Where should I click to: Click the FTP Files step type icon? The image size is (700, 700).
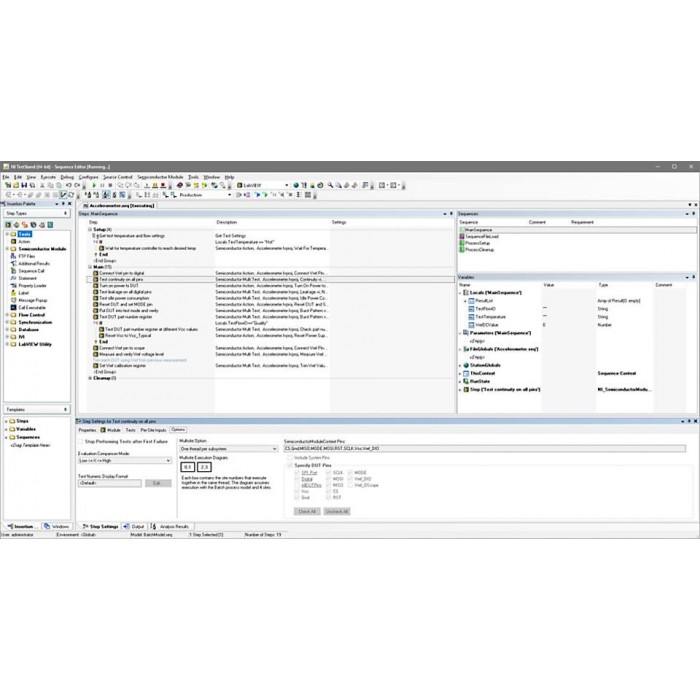13,256
